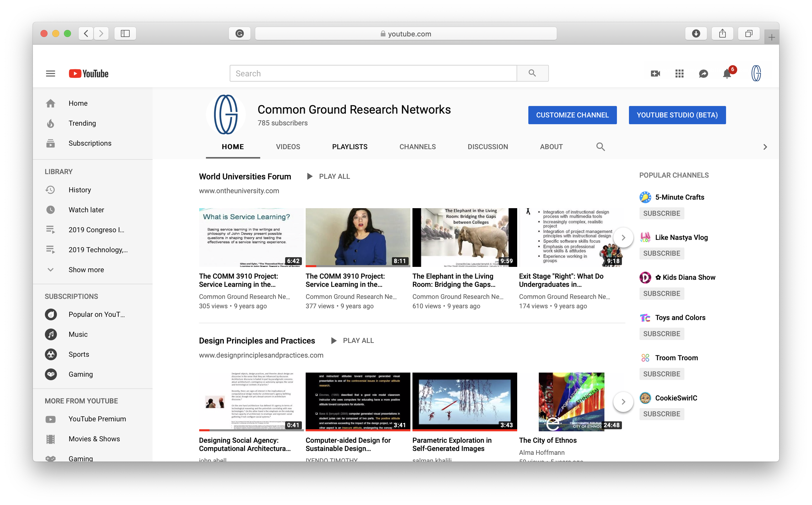Open Popular on YouTube subscription
This screenshot has width=812, height=505.
pyautogui.click(x=93, y=314)
